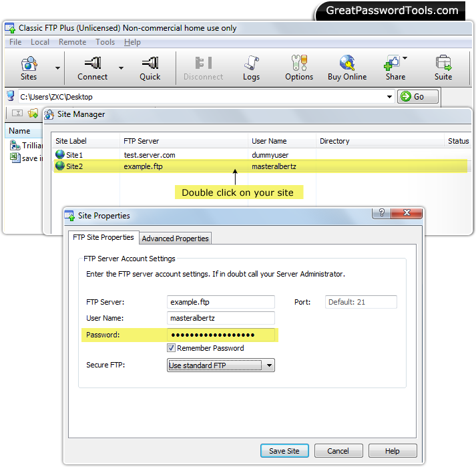This screenshot has height=467, width=476.
Task: Click the Cancel button
Action: point(338,451)
